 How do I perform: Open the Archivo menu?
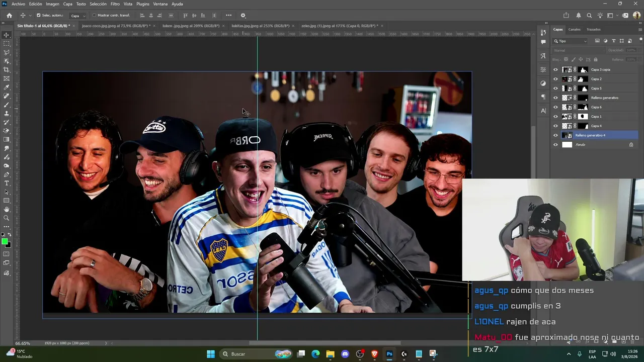point(18,4)
